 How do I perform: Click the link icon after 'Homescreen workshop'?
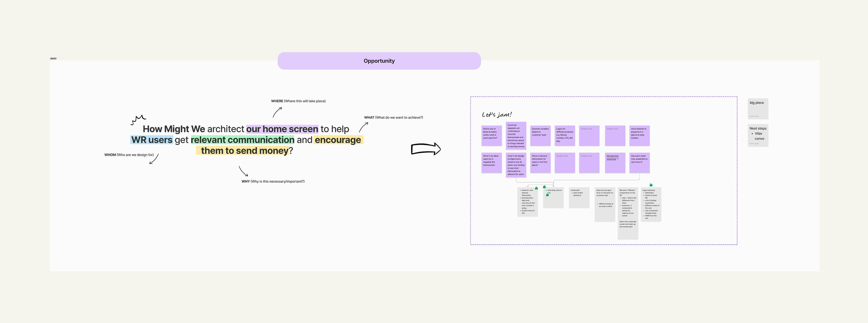(618, 159)
